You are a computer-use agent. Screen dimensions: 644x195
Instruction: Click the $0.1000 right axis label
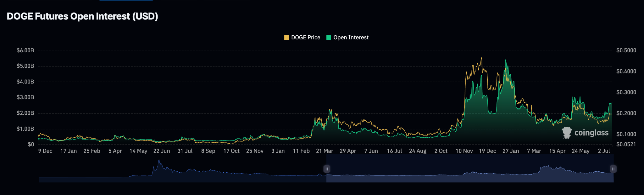[626, 134]
